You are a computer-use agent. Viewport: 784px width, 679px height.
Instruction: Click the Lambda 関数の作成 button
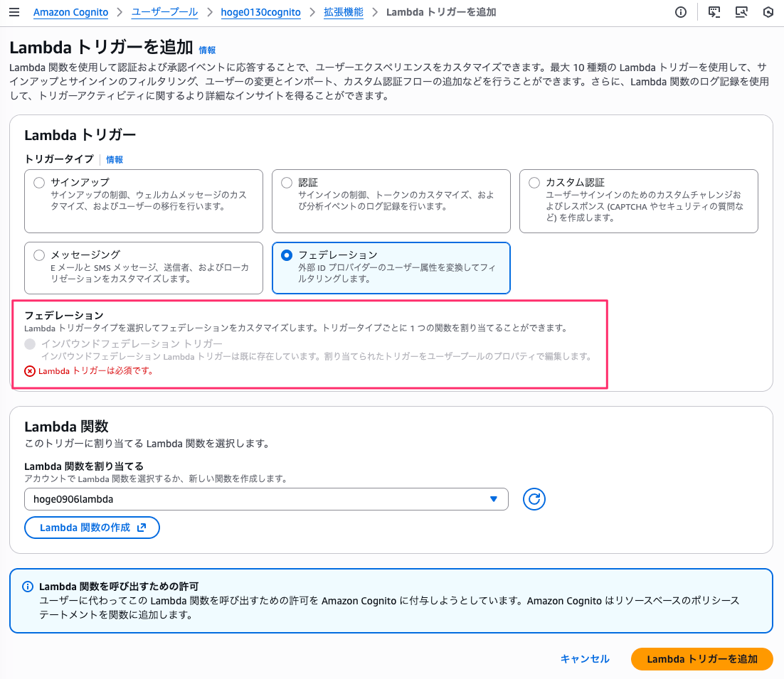point(92,528)
